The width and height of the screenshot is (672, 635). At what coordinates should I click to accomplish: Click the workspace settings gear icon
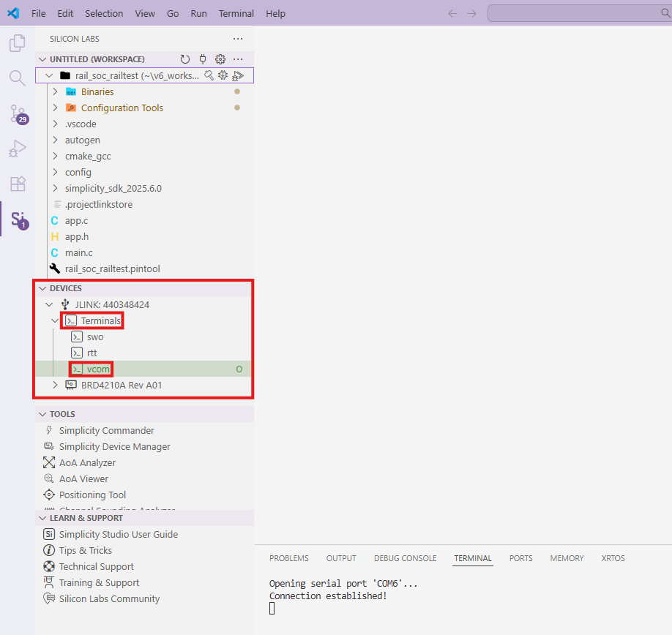(220, 59)
